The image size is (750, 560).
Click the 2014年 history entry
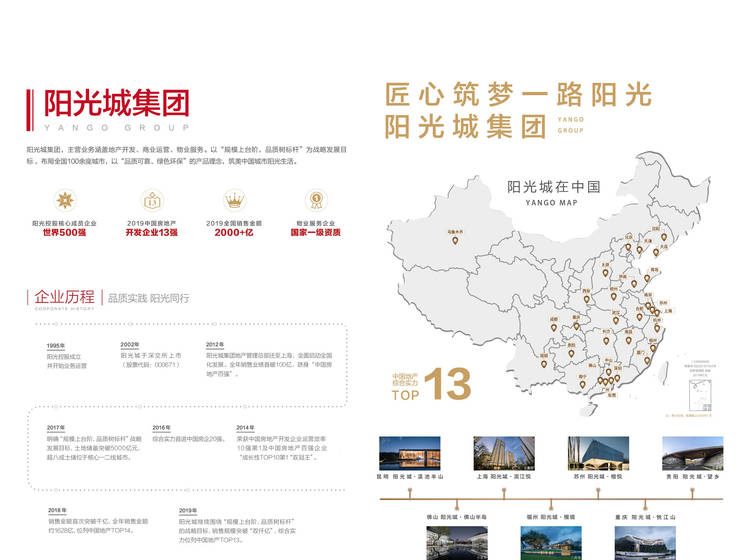282,443
